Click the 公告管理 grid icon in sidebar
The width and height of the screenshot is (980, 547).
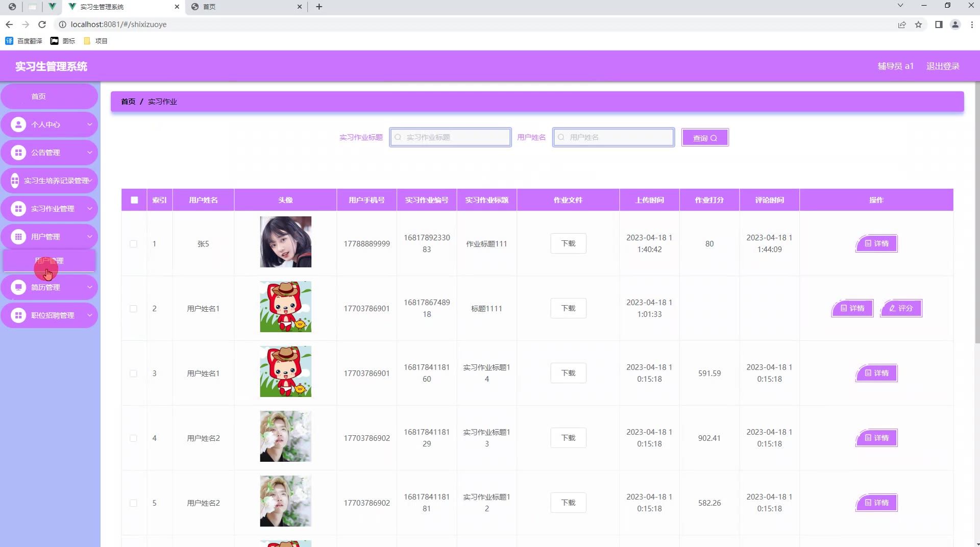tap(18, 153)
